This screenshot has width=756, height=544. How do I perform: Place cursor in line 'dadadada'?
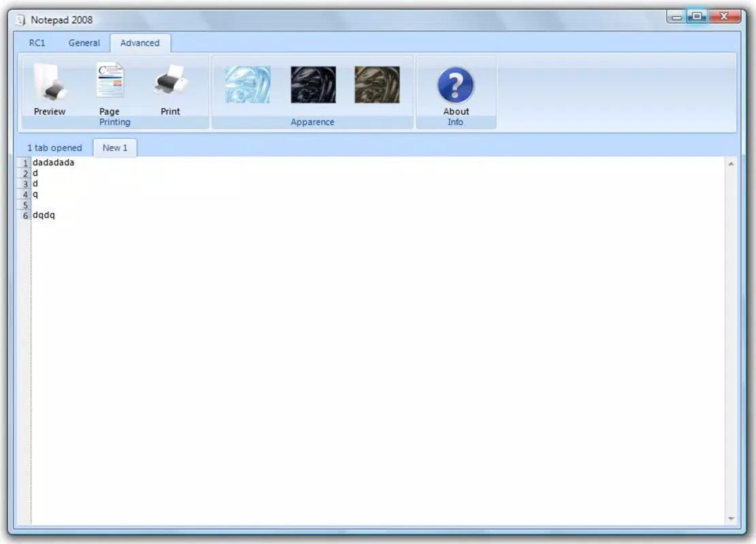coord(53,163)
